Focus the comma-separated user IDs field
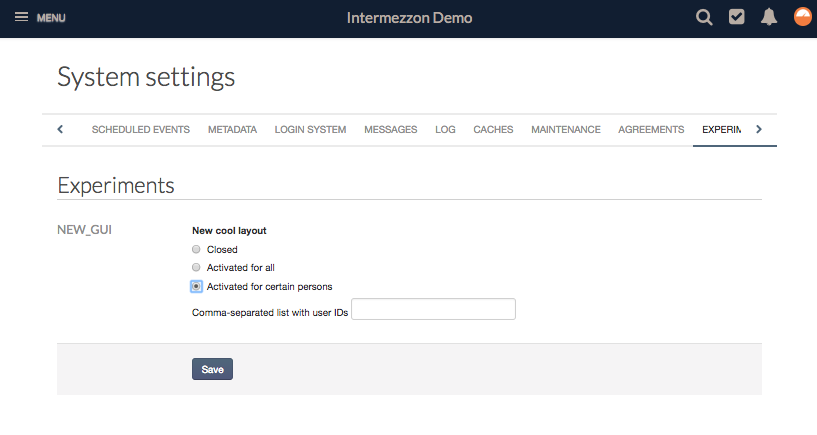 coord(434,309)
